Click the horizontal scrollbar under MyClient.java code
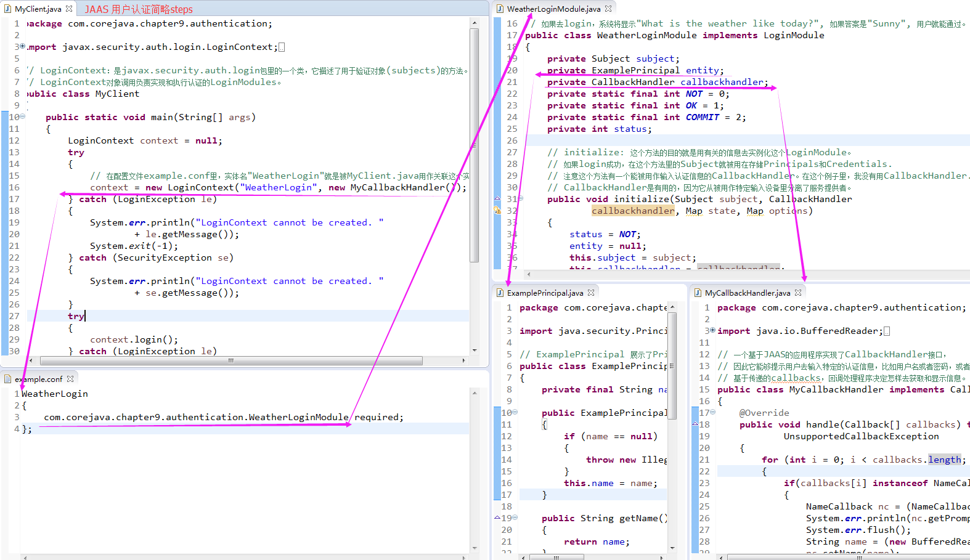 231,360
